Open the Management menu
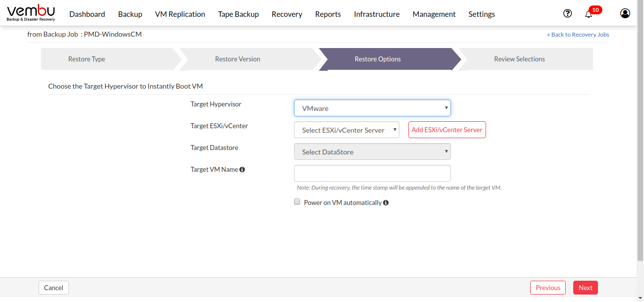 [x=434, y=14]
